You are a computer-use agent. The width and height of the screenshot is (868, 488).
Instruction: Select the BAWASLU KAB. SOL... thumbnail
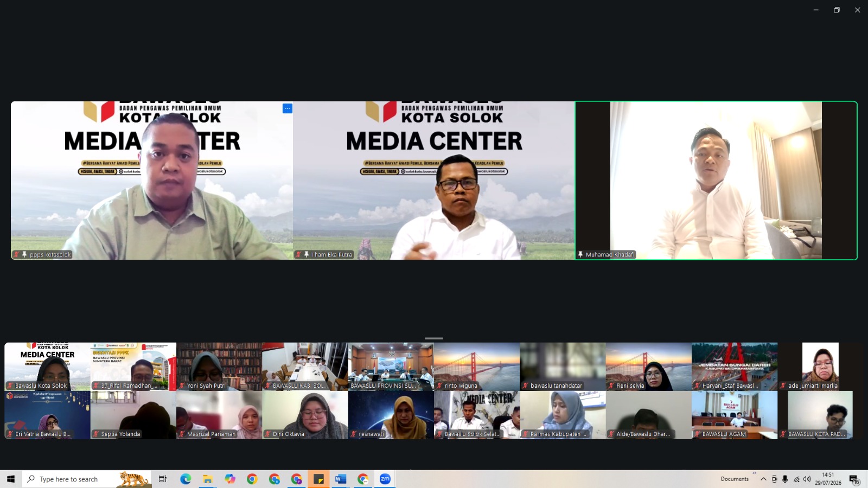[305, 367]
